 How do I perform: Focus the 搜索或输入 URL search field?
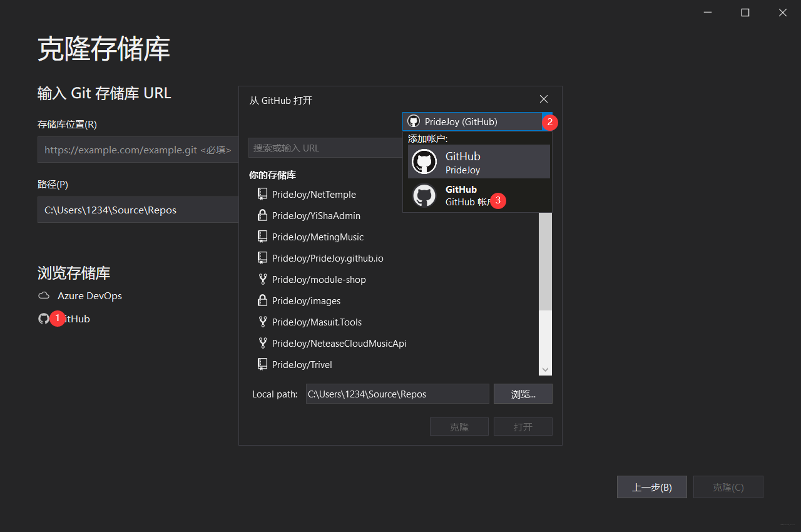pyautogui.click(x=325, y=148)
